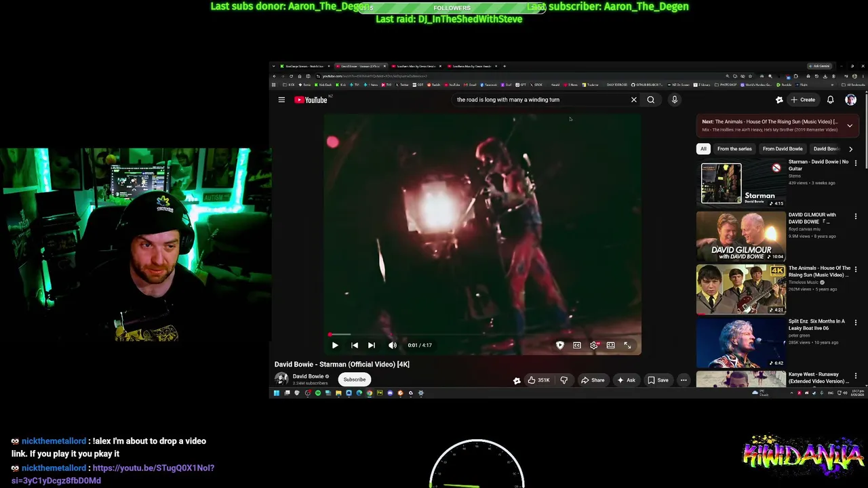This screenshot has height=488, width=868.
Task: Open Split Enz Six Months thumbnail
Action: pyautogui.click(x=741, y=342)
